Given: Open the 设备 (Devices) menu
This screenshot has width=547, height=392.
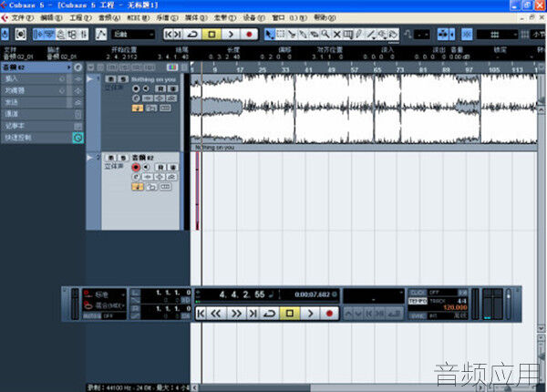Looking at the screenshot, I should pos(254,17).
